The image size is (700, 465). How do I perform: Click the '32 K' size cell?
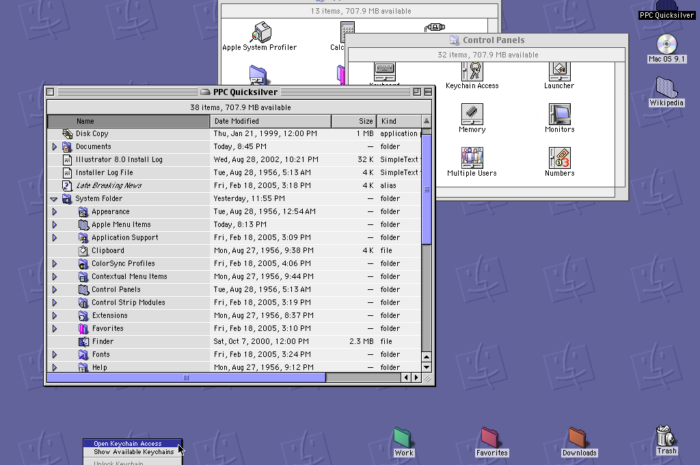tap(365, 159)
